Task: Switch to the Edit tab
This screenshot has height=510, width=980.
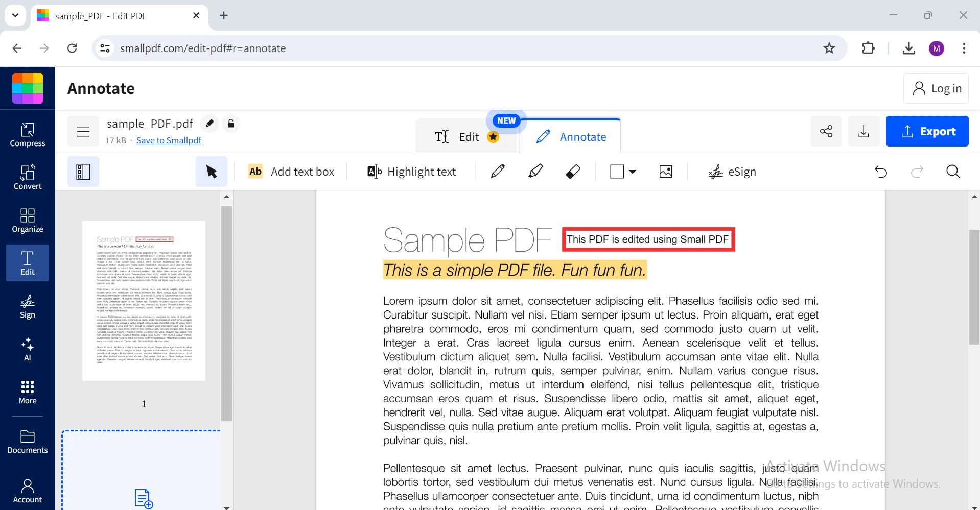Action: (x=466, y=137)
